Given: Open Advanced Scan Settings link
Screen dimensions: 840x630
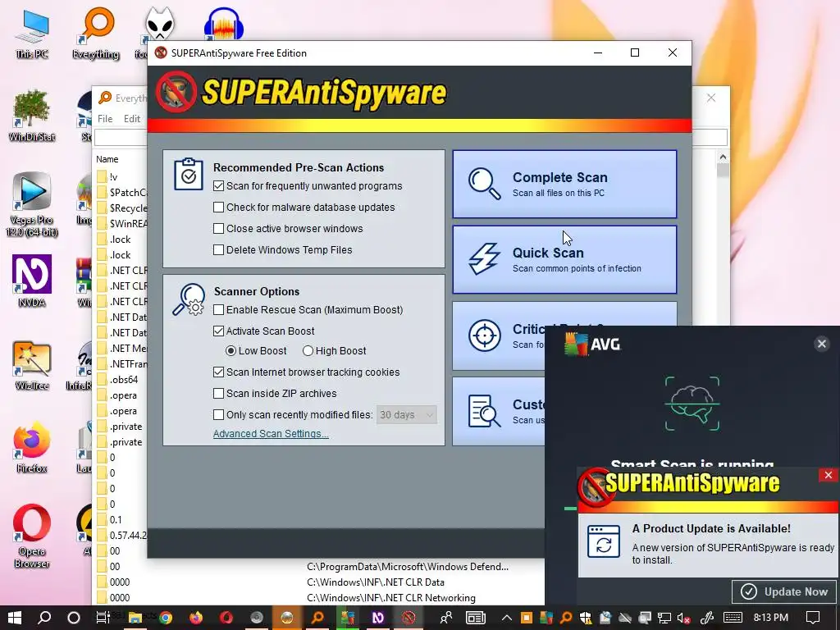Looking at the screenshot, I should [x=271, y=434].
